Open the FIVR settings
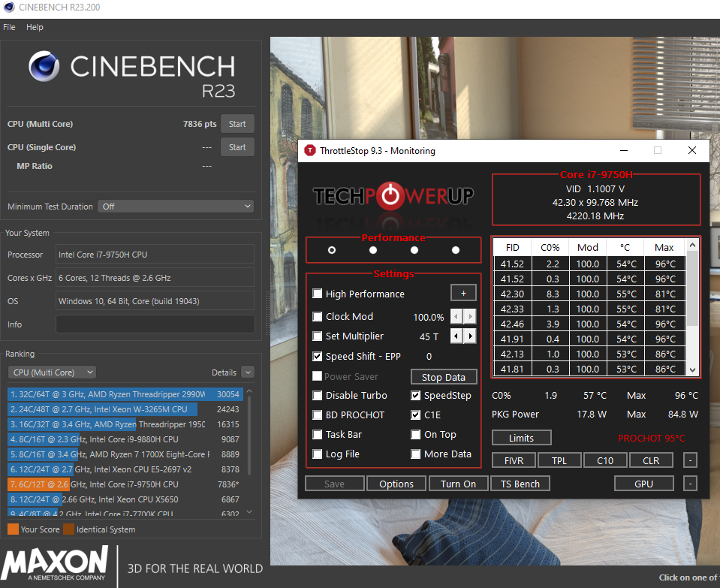 tap(514, 460)
